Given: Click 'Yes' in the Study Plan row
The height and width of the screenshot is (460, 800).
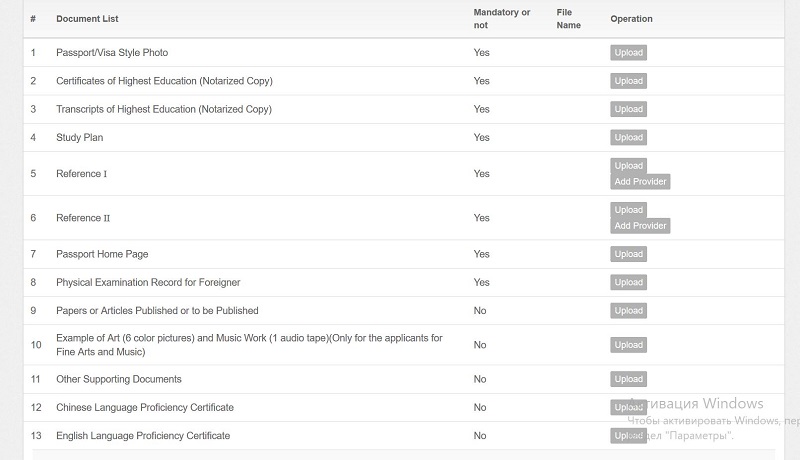Looking at the screenshot, I should [x=481, y=138].
